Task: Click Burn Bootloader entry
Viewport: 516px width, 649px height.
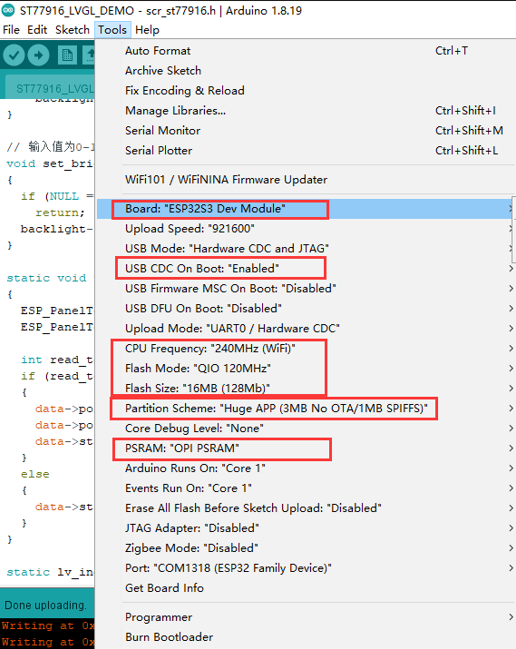Action: point(306,637)
